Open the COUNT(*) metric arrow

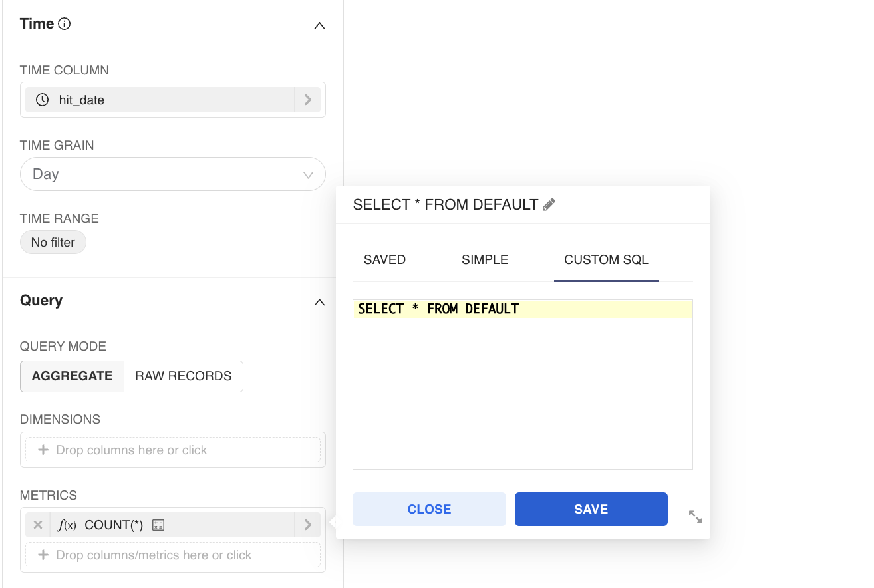pyautogui.click(x=307, y=525)
